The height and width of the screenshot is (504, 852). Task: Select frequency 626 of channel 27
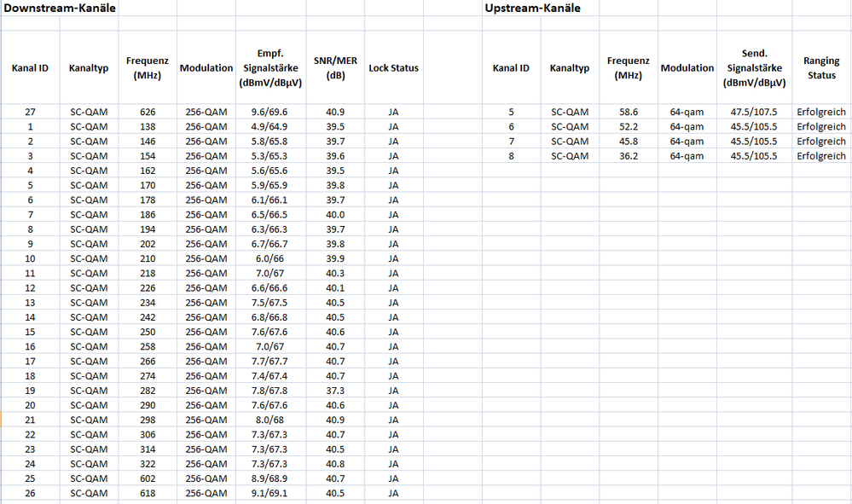tap(147, 112)
